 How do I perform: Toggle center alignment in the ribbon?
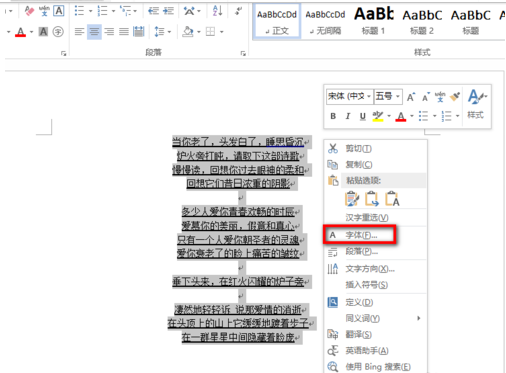pos(94,32)
